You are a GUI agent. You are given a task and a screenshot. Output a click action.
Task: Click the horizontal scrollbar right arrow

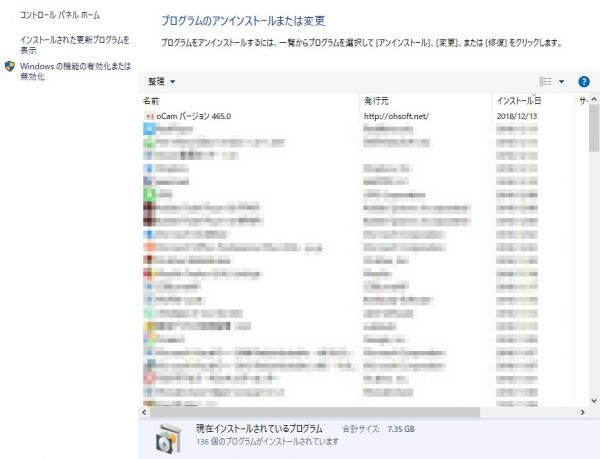582,411
